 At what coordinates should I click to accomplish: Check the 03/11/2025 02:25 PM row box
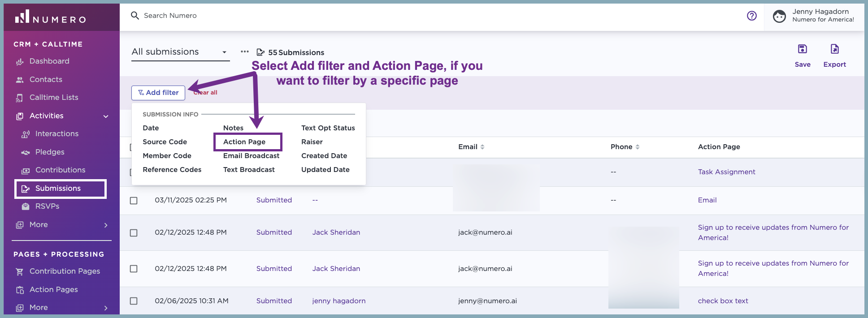[x=134, y=200]
